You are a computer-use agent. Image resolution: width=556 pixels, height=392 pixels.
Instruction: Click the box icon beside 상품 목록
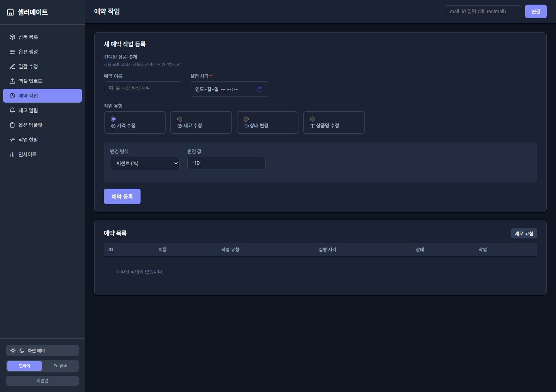[12, 37]
